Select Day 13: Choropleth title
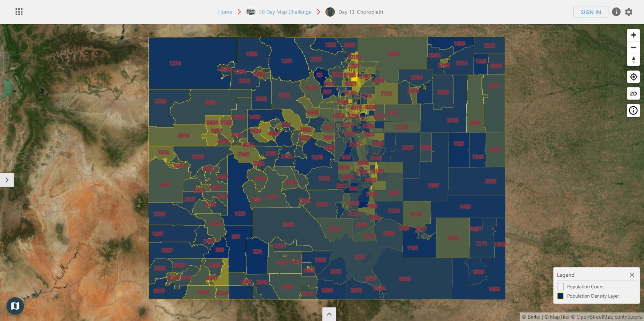 [361, 12]
